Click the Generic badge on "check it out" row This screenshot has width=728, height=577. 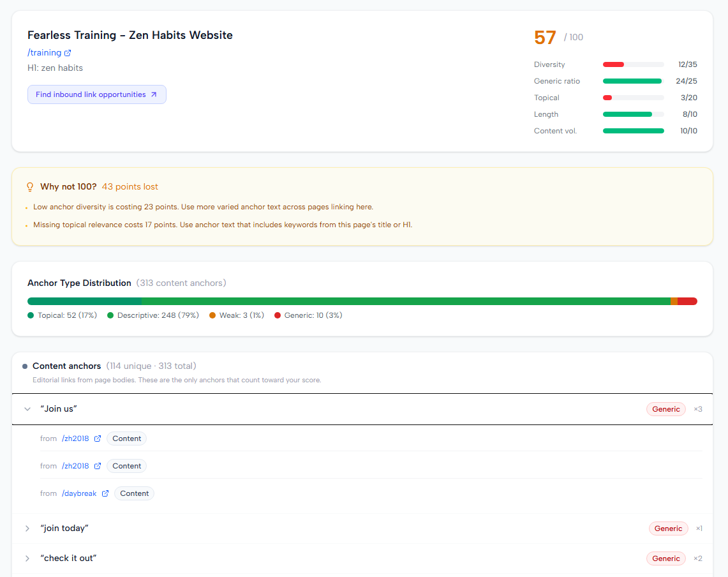pos(665,558)
